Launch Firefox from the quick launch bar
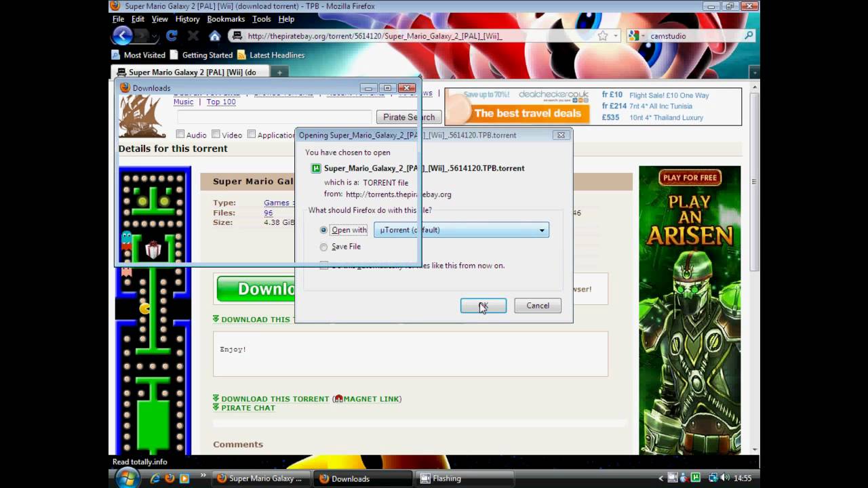The image size is (868, 488). 169,479
